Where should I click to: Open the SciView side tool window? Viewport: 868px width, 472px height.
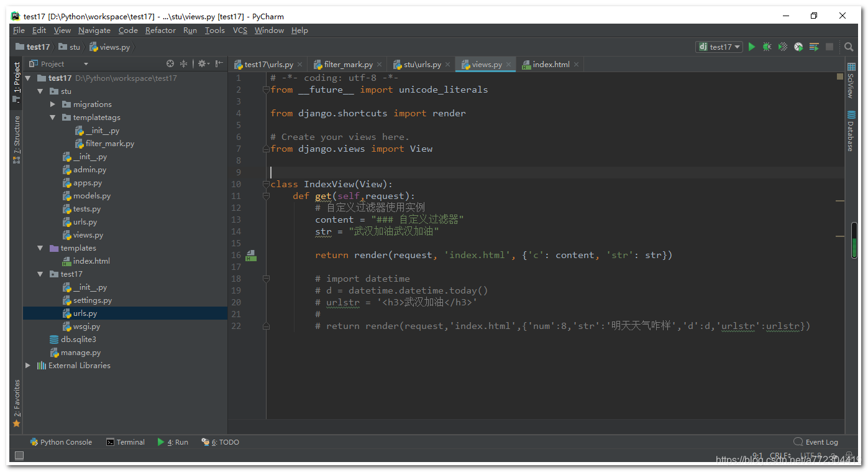[x=851, y=80]
